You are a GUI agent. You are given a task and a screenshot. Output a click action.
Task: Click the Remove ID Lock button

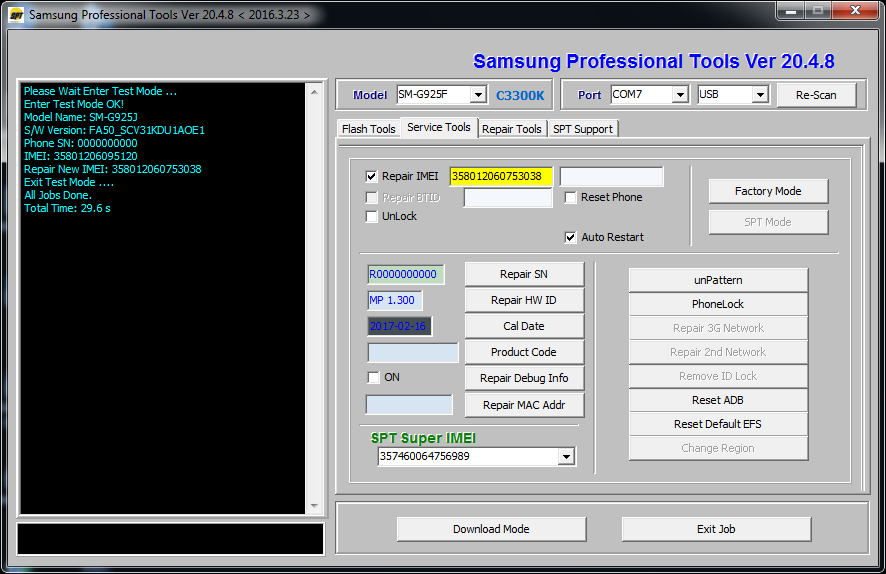tap(718, 376)
